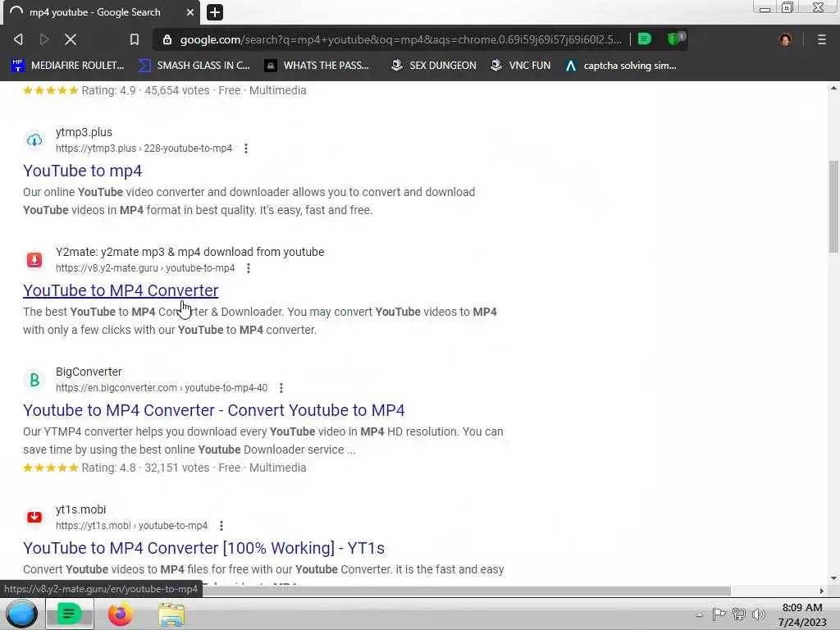Screen dimensions: 840x630
Task: Open the VNC FUN bookmark
Action: [521, 66]
